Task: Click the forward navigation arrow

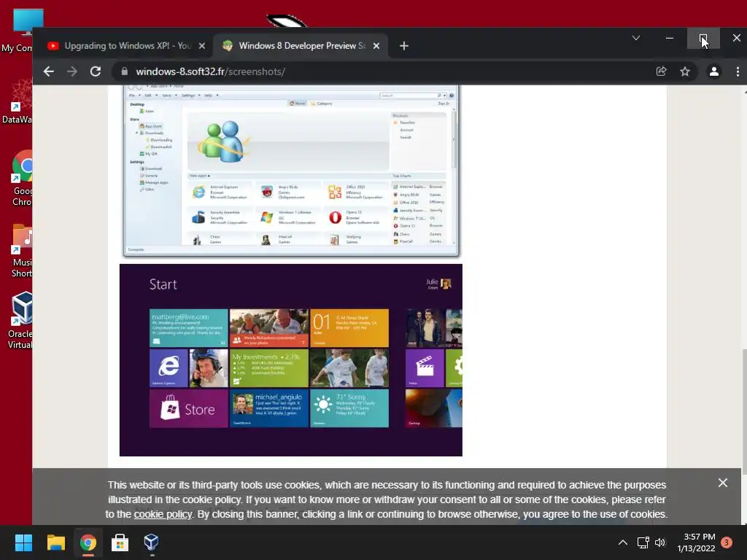Action: tap(72, 71)
